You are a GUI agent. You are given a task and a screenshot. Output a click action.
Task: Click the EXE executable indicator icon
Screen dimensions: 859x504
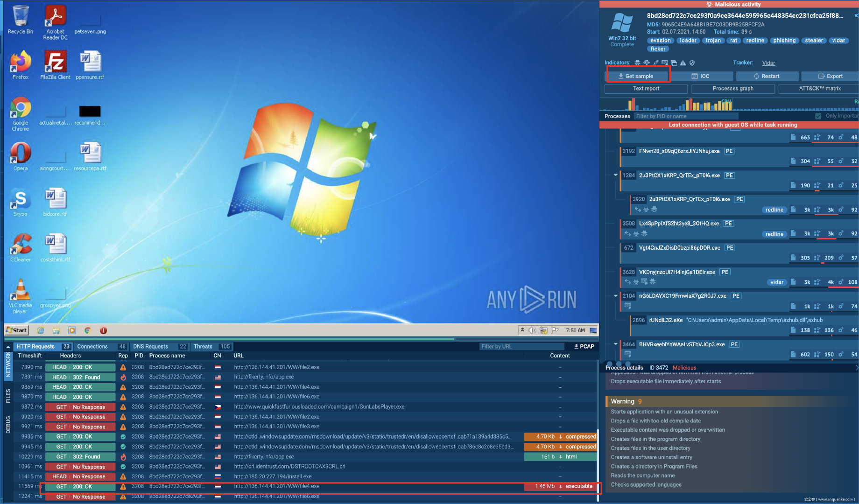pos(664,63)
